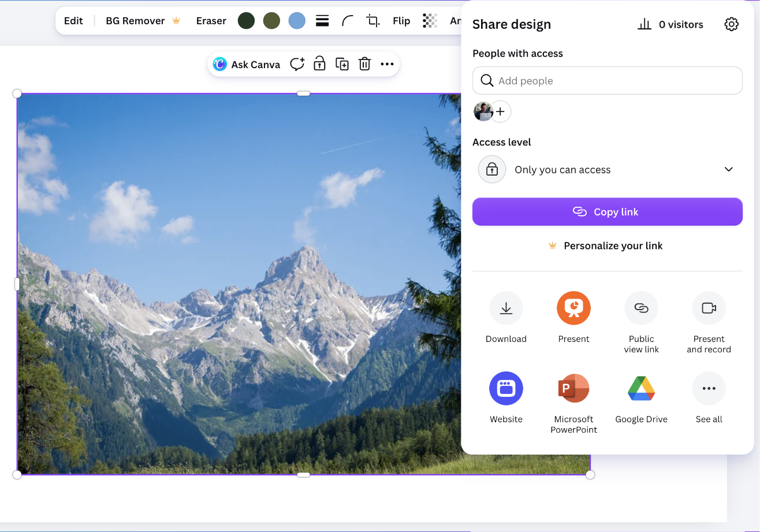Screen dimensions: 760x532
Task: Click the 0 visitors text
Action: [x=681, y=24]
